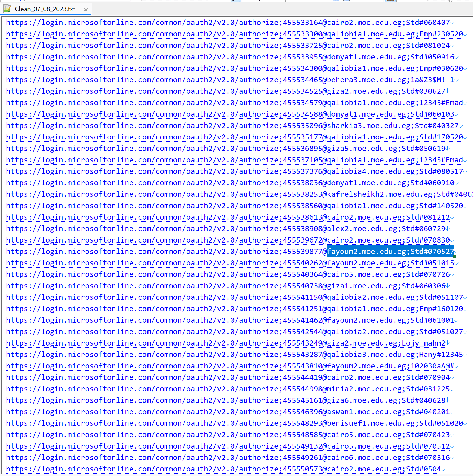Click the highlighted selection on the 455539877 line
Screen dimensions: 473x476
[391, 252]
